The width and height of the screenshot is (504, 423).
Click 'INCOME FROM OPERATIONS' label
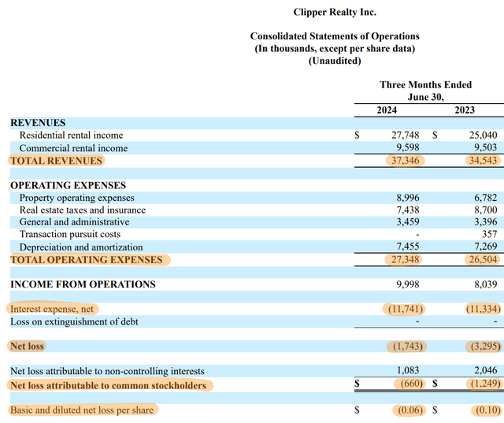[83, 284]
